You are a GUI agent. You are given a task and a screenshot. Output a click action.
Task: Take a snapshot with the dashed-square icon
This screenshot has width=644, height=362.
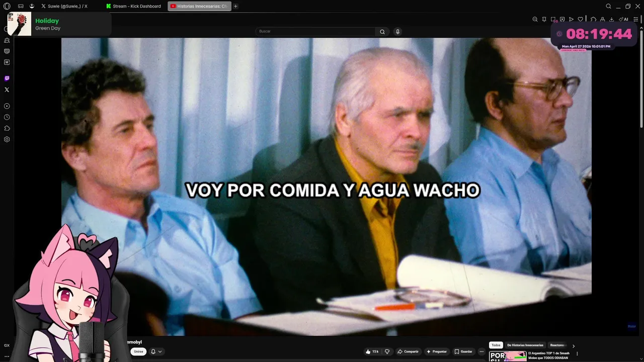(553, 19)
